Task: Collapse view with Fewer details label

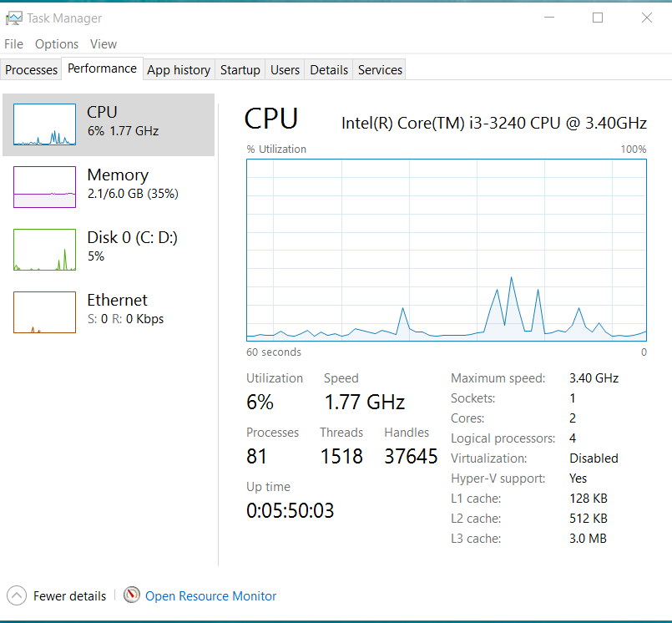Action: (69, 596)
